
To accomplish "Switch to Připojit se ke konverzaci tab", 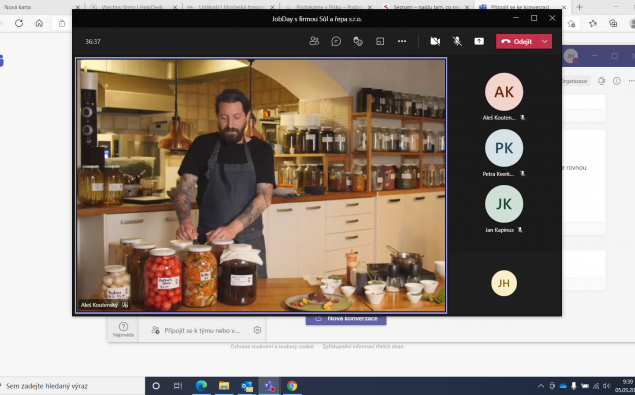I will (x=522, y=7).
